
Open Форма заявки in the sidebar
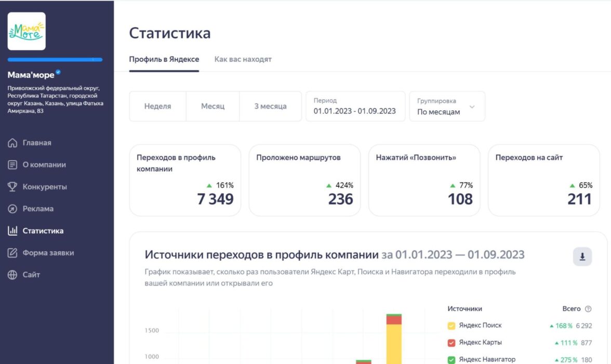[48, 253]
